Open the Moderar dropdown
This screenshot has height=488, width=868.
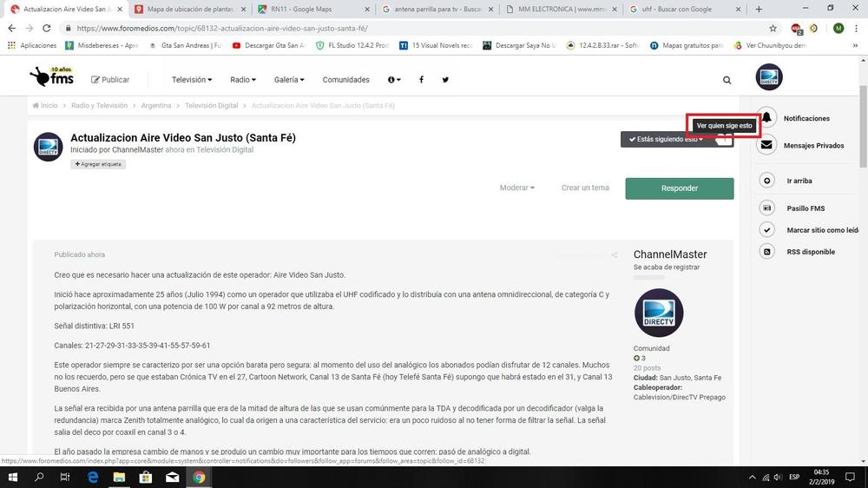pos(516,188)
